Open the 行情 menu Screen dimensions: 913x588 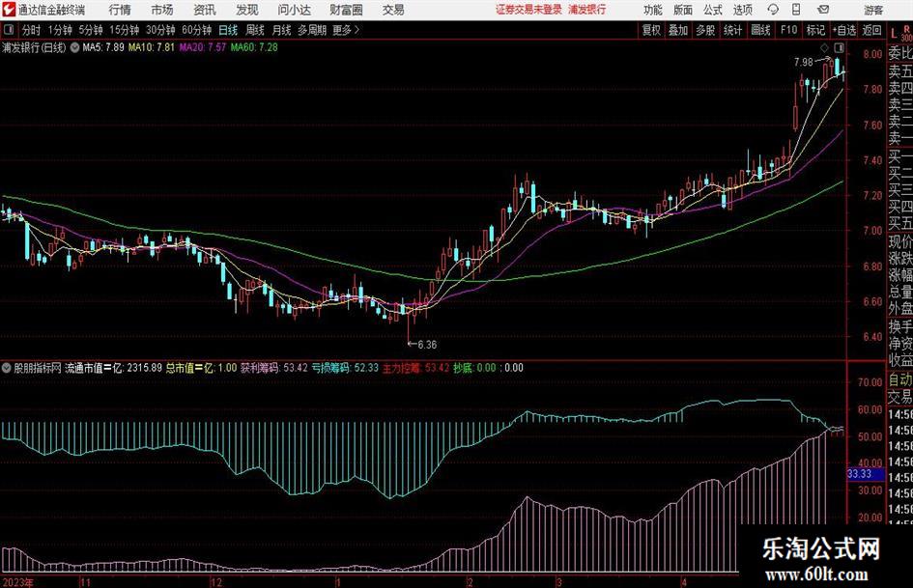tap(120, 10)
